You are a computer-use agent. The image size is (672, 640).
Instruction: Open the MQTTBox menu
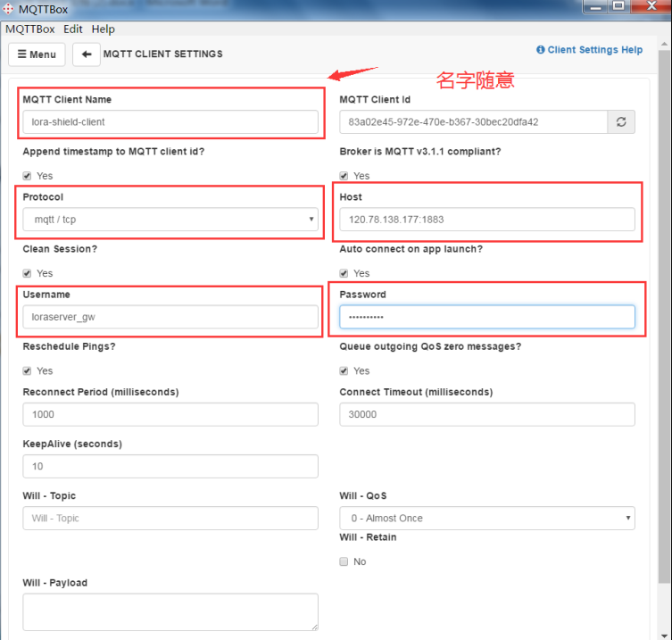click(30, 29)
